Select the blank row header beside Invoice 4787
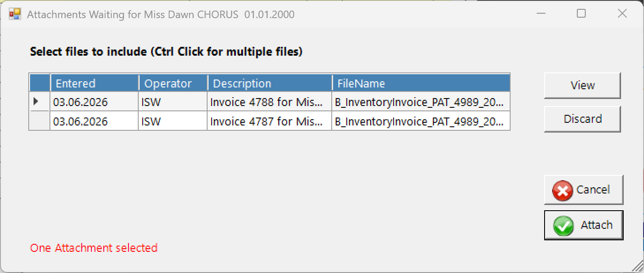 [x=39, y=121]
